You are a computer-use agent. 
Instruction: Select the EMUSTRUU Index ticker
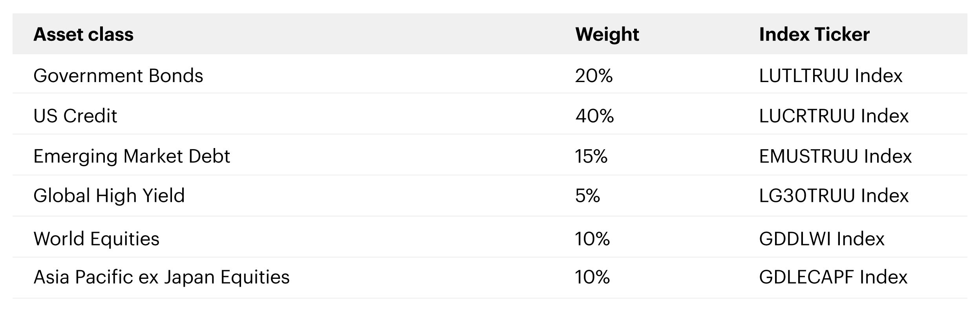(835, 156)
